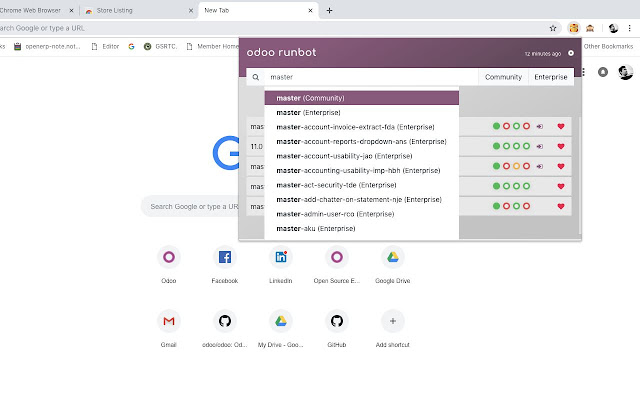Screen dimensions: 640x400
Task: Filter by Community in runbot popup
Action: (503, 77)
